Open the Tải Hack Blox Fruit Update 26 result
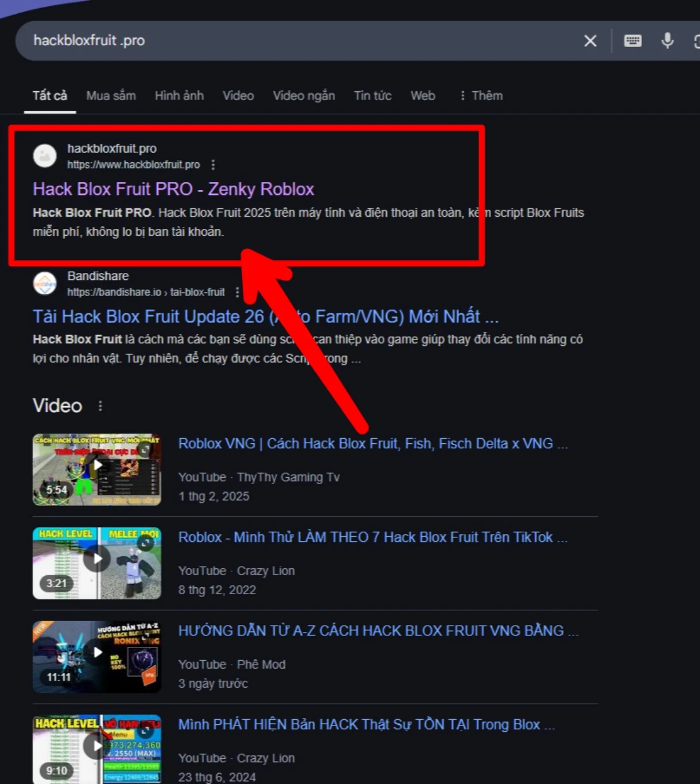The width and height of the screenshot is (700, 784). coord(266,316)
